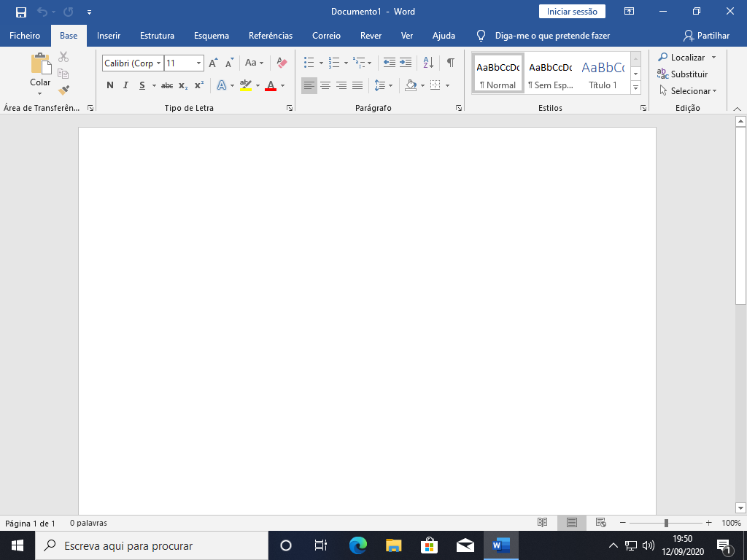Viewport: 747px width, 560px height.
Task: Justify the paragraph text
Action: 357,86
